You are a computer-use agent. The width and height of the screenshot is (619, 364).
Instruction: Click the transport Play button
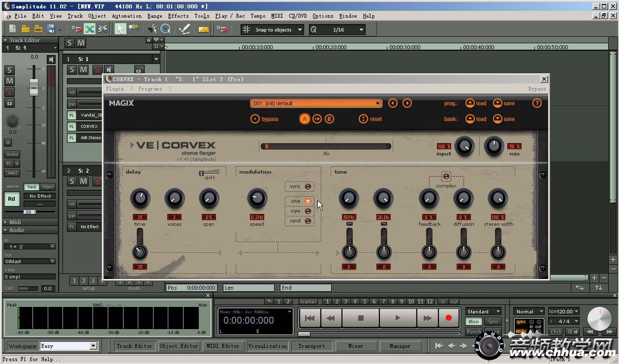coord(398,318)
